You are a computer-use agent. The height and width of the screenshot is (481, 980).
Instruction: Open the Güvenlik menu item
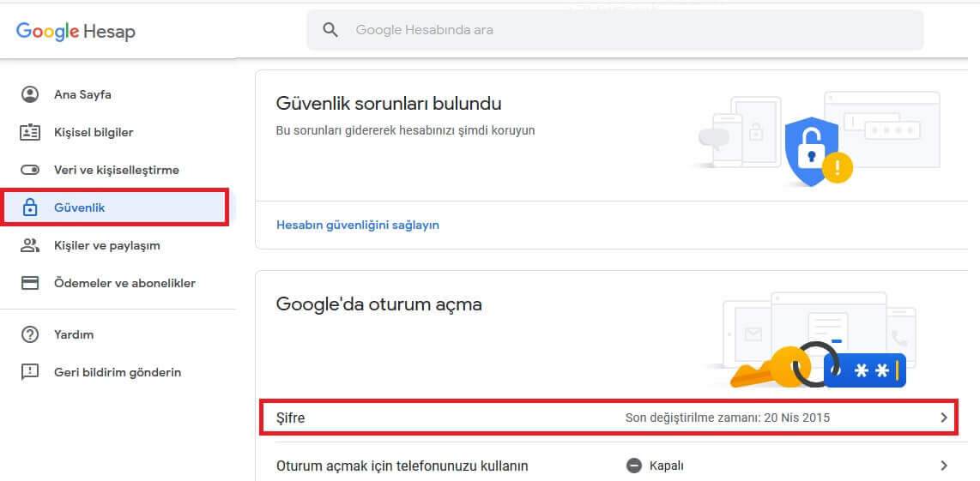tap(116, 207)
